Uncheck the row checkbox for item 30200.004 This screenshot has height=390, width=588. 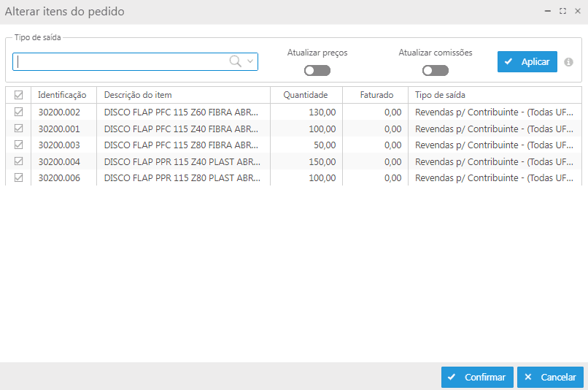19,161
